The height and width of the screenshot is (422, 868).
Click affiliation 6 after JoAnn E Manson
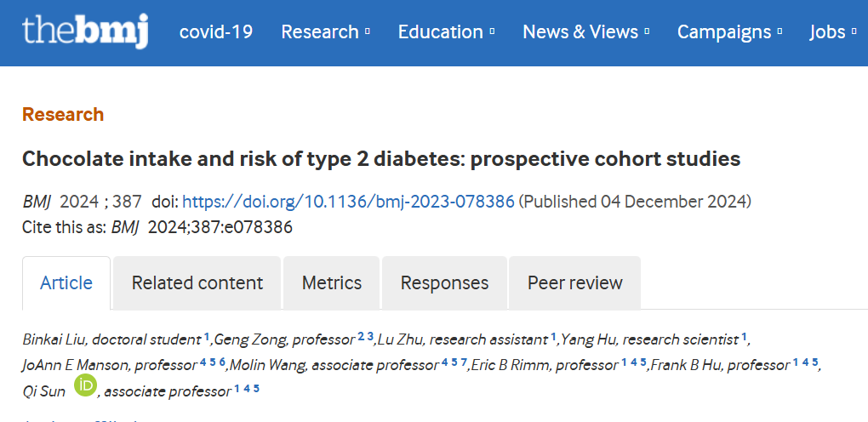[x=222, y=362]
